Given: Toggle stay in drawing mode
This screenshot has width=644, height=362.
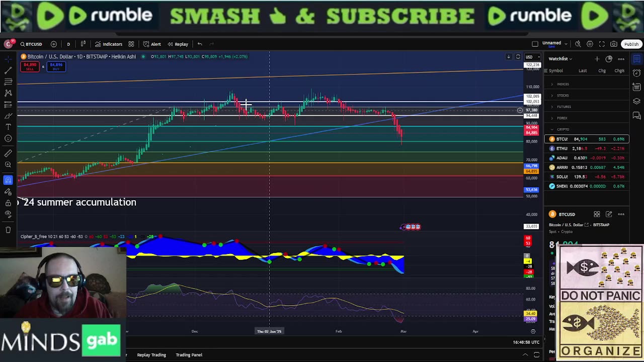Looking at the screenshot, I should pyautogui.click(x=8, y=192).
